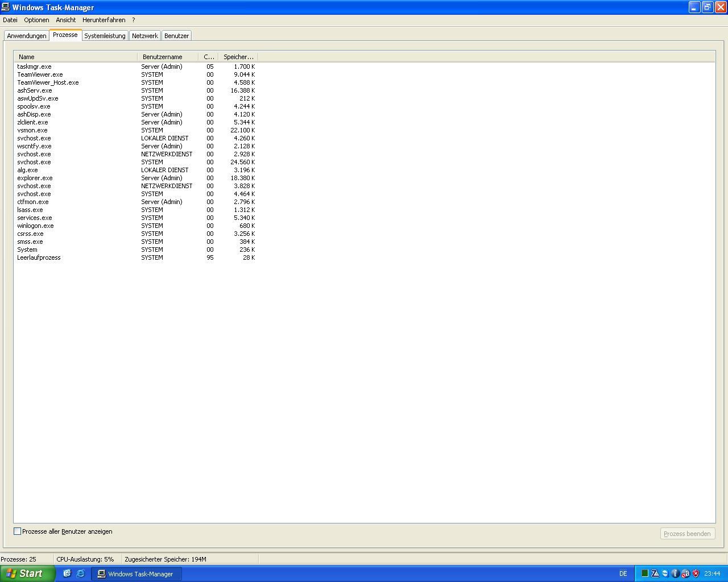728x582 pixels.
Task: Select the TeamViewer.exe process row
Action: coord(136,74)
